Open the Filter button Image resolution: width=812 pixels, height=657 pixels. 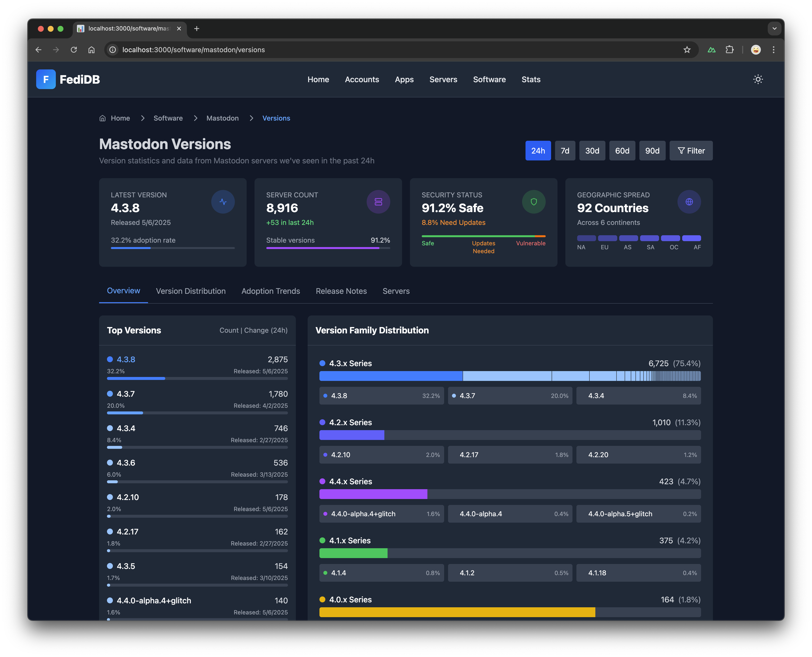691,151
